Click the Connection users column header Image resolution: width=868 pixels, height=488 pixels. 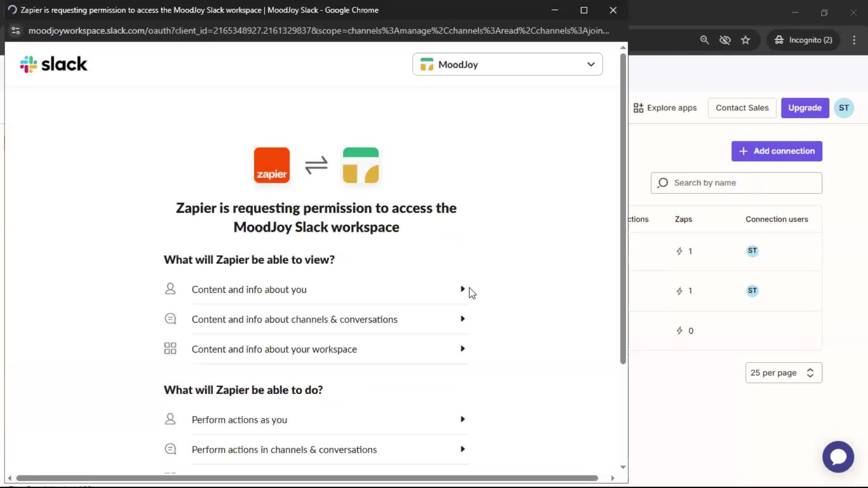[777, 219]
